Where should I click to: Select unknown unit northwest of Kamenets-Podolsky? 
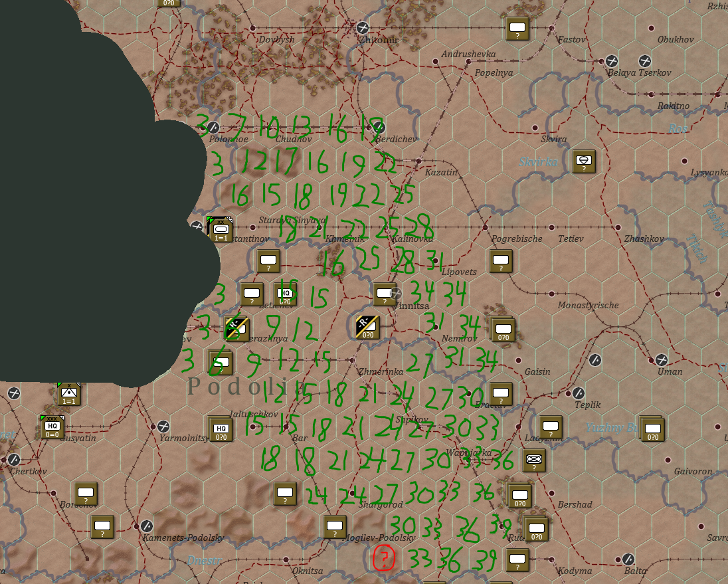[x=102, y=527]
